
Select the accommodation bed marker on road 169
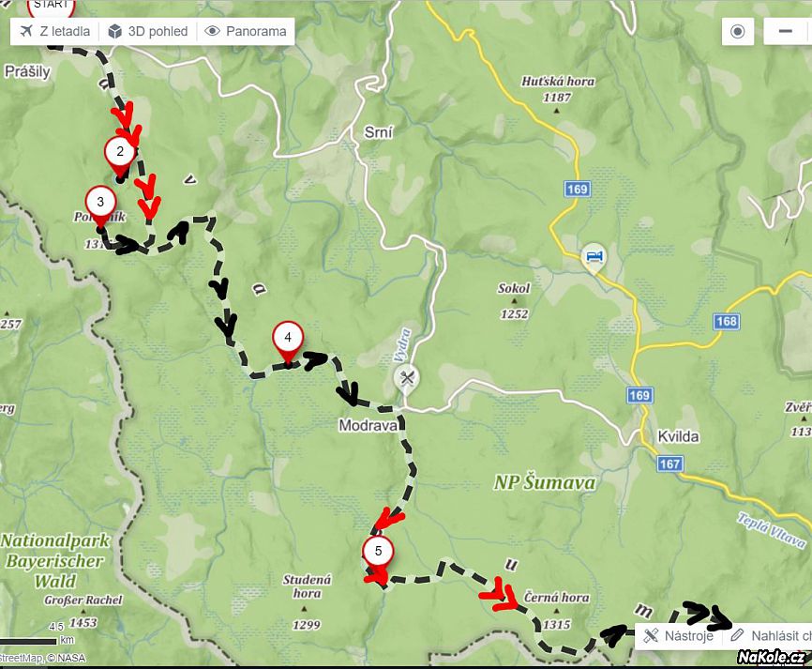click(x=594, y=257)
